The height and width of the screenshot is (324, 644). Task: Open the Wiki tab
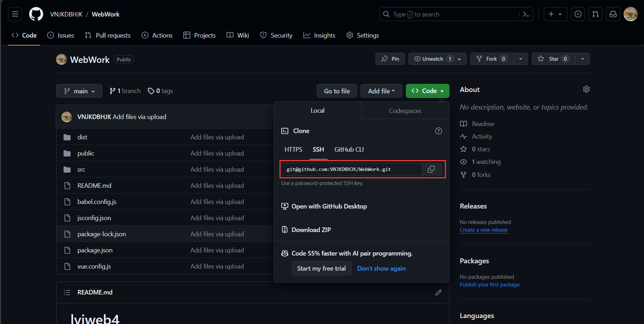click(238, 35)
